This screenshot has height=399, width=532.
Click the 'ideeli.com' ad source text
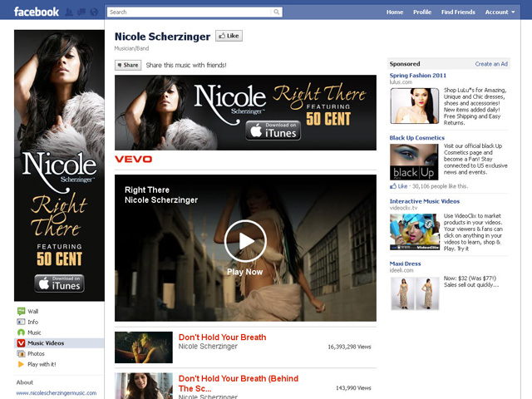click(x=401, y=270)
